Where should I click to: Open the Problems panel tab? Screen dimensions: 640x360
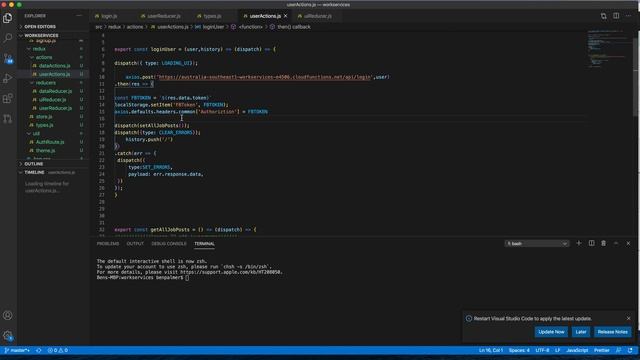[108, 244]
